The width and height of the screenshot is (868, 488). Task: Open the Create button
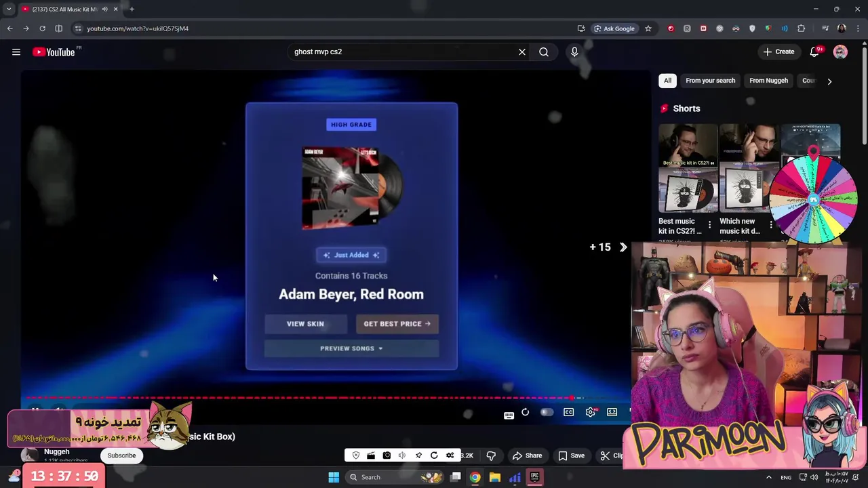778,52
